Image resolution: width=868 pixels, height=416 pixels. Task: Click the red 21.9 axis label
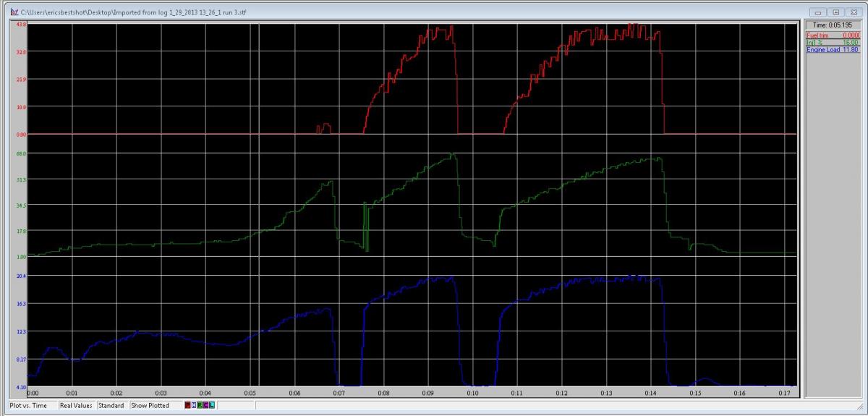coord(21,80)
